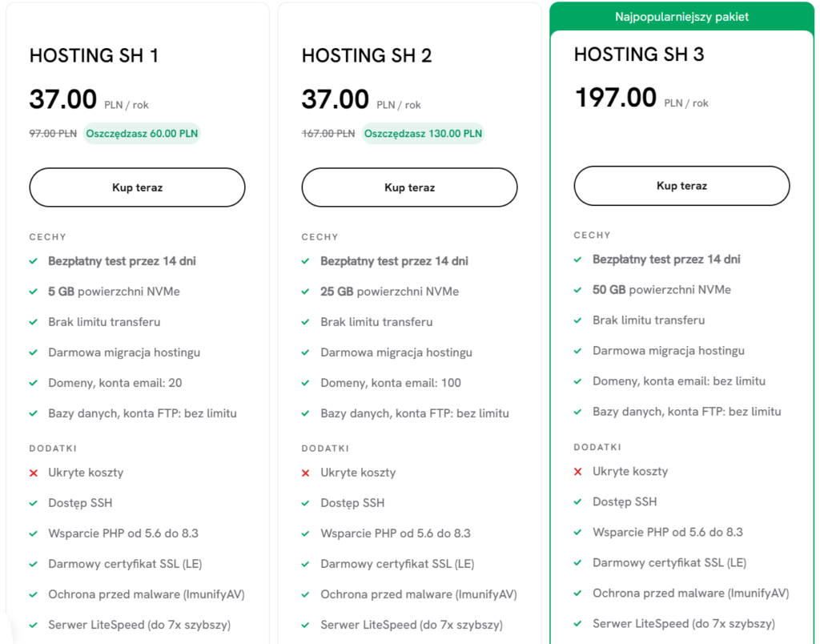Click 25 GB powierzchni NVMe text
The height and width of the screenshot is (644, 820).
tap(390, 292)
